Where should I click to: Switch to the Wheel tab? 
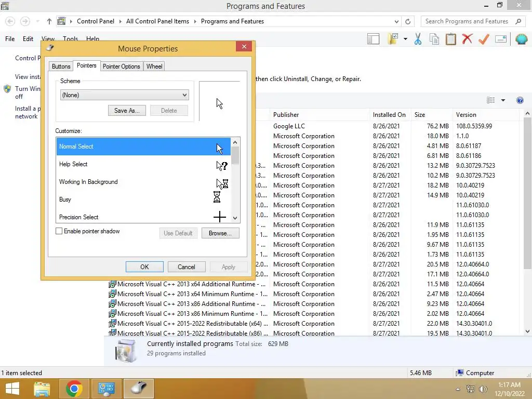coord(154,66)
